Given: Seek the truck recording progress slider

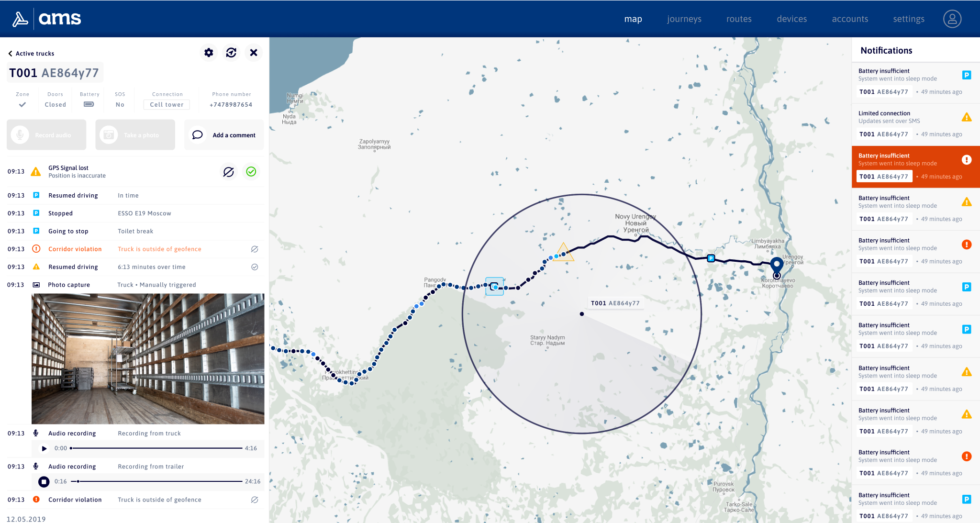Looking at the screenshot, I should [x=156, y=448].
